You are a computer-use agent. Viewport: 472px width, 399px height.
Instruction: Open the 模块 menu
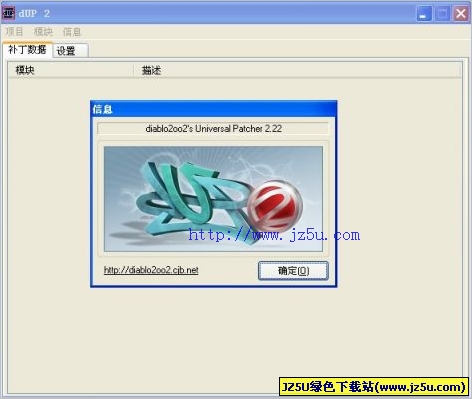(43, 32)
